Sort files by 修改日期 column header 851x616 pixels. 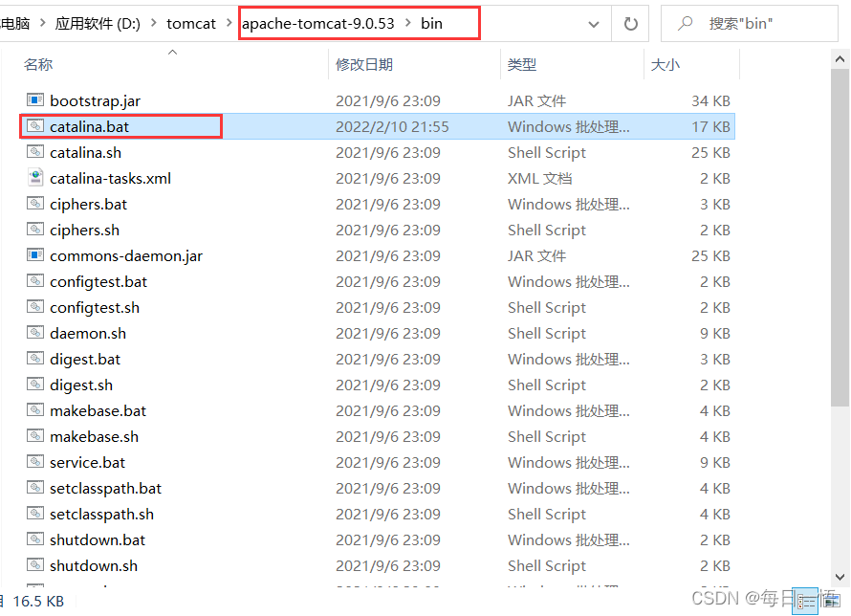(x=364, y=65)
